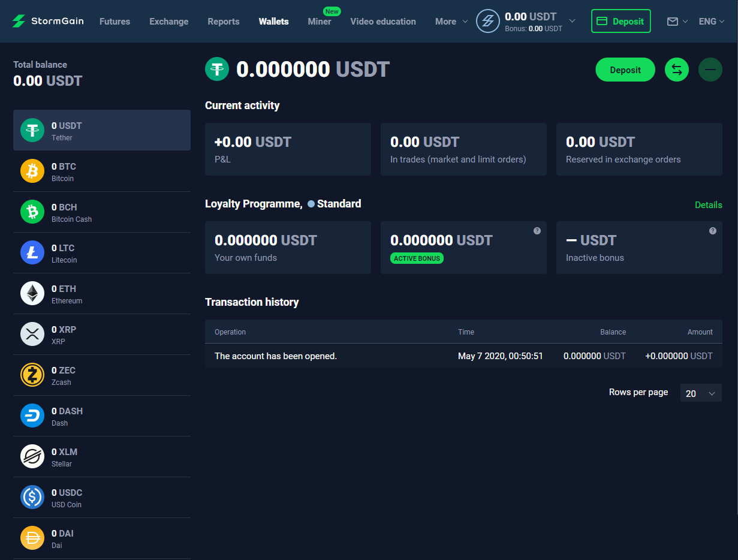Open Loyalty Programme Details link

pyautogui.click(x=708, y=205)
